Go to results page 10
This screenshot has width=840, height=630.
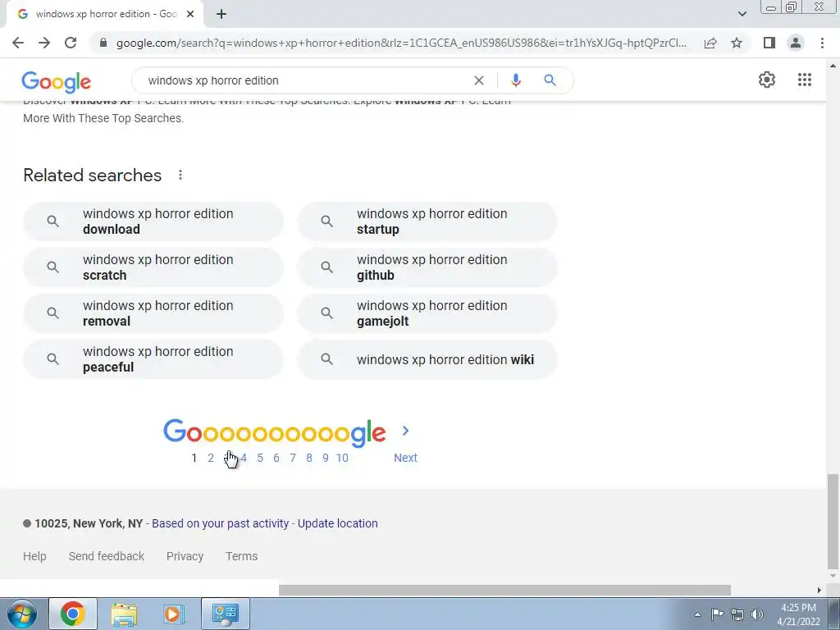(x=342, y=458)
